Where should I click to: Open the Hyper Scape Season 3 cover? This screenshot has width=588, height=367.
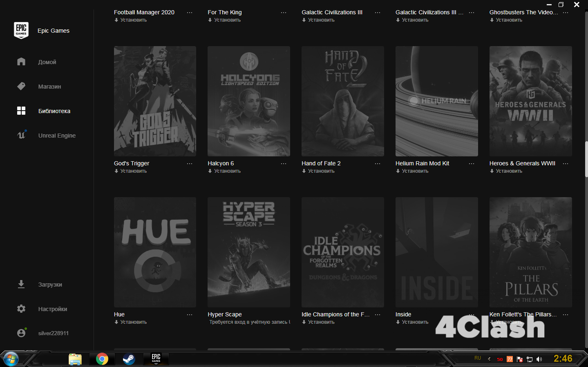point(249,252)
